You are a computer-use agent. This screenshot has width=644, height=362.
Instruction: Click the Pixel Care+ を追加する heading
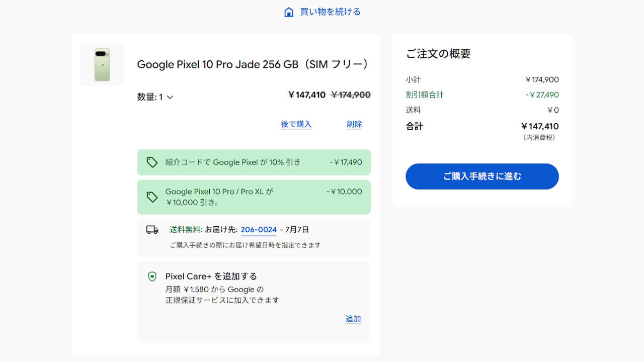click(211, 276)
